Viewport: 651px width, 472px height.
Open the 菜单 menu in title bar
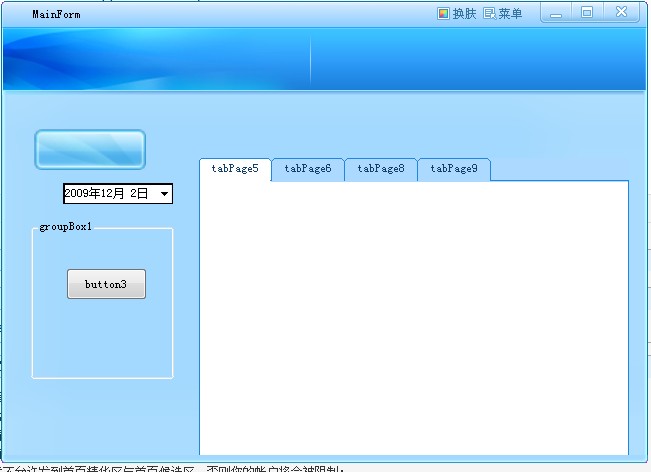pyautogui.click(x=503, y=14)
